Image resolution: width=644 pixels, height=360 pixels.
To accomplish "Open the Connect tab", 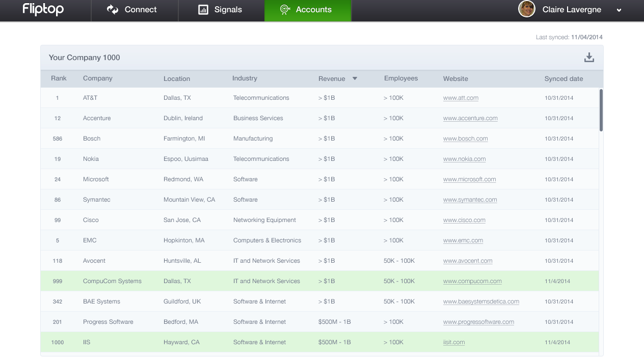I will pos(135,10).
